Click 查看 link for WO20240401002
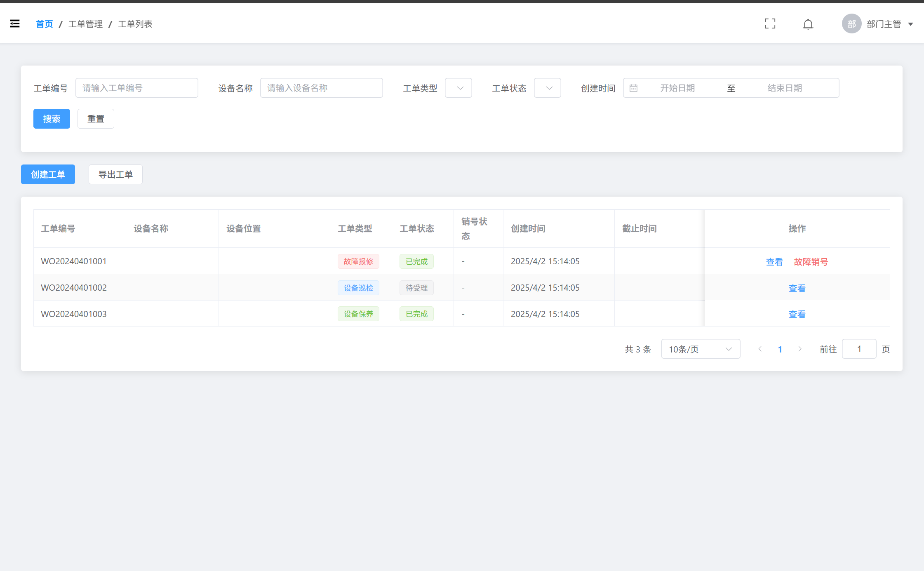 797,288
